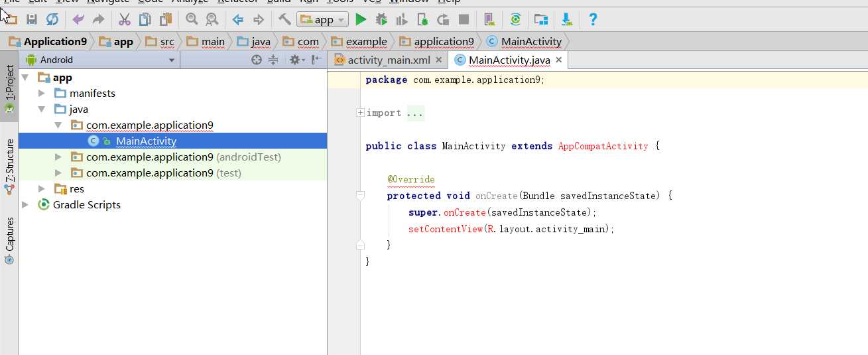Navigate Forward with the right arrow
Viewport: 868px width, 355px height.
coord(259,19)
